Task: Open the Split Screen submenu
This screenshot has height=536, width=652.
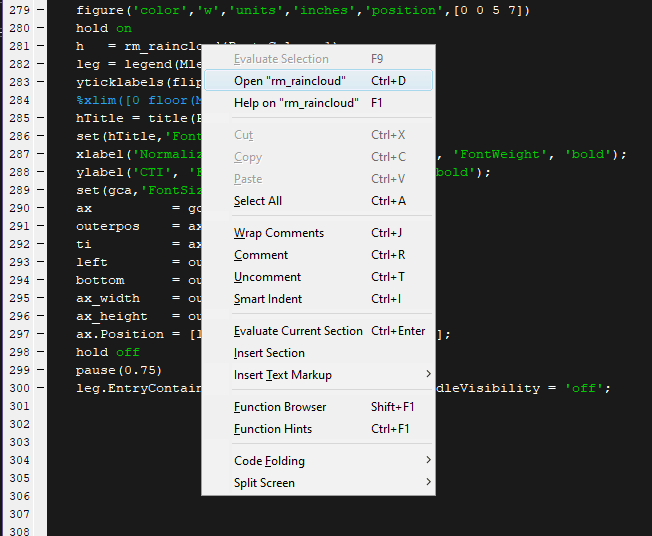Action: [x=264, y=483]
